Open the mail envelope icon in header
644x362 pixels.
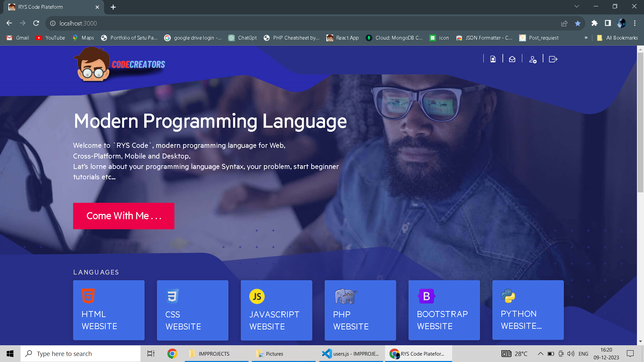click(x=512, y=59)
